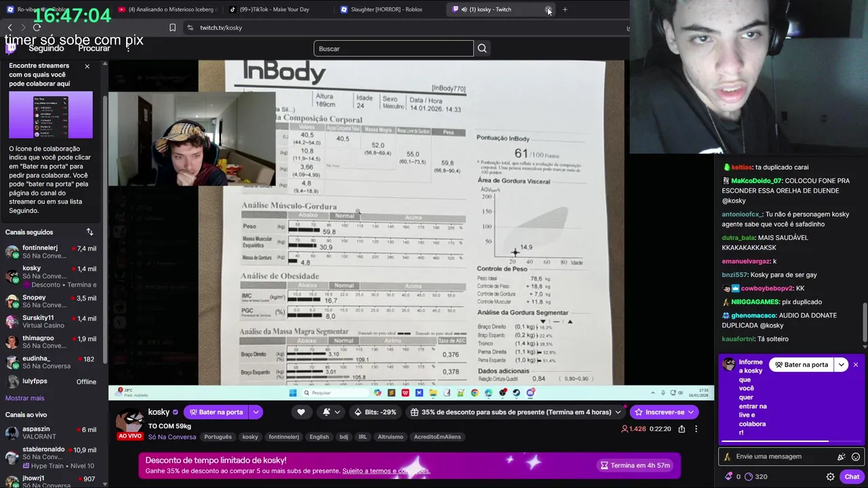Select the AcreditoEmAliens tag
The width and height of the screenshot is (868, 488).
[437, 437]
